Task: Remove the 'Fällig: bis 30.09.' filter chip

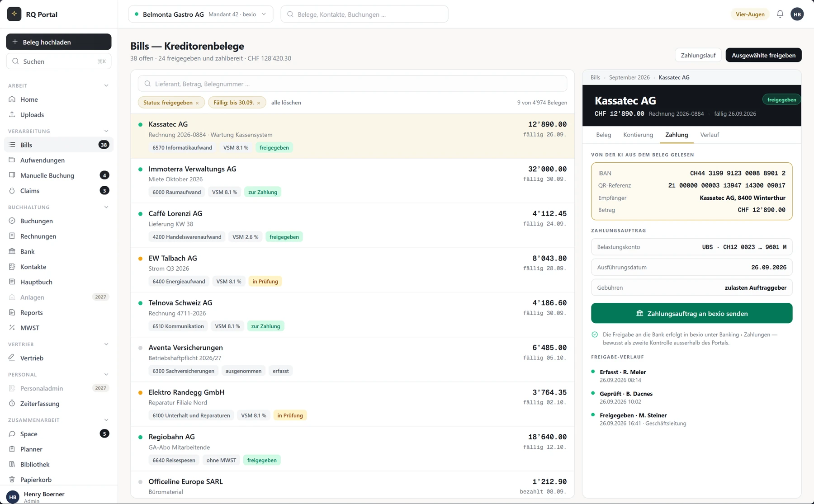Action: (259, 103)
